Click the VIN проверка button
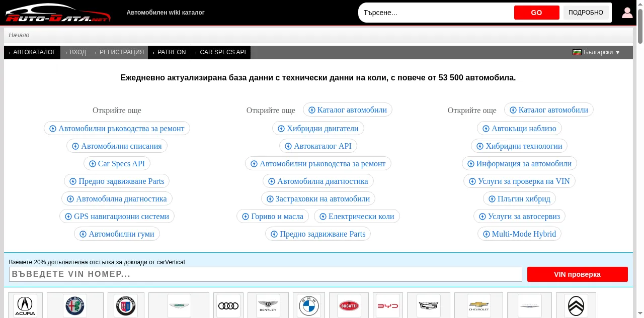 (578, 274)
